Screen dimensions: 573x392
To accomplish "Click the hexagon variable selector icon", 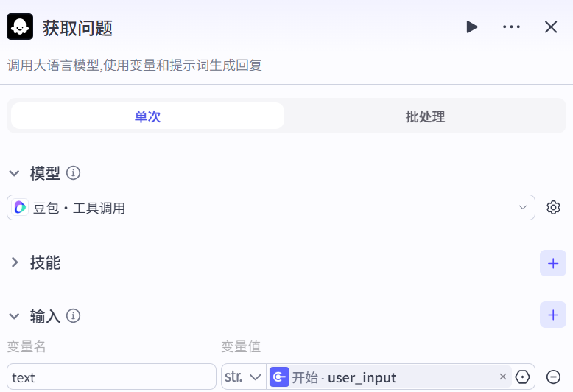I will [x=523, y=377].
